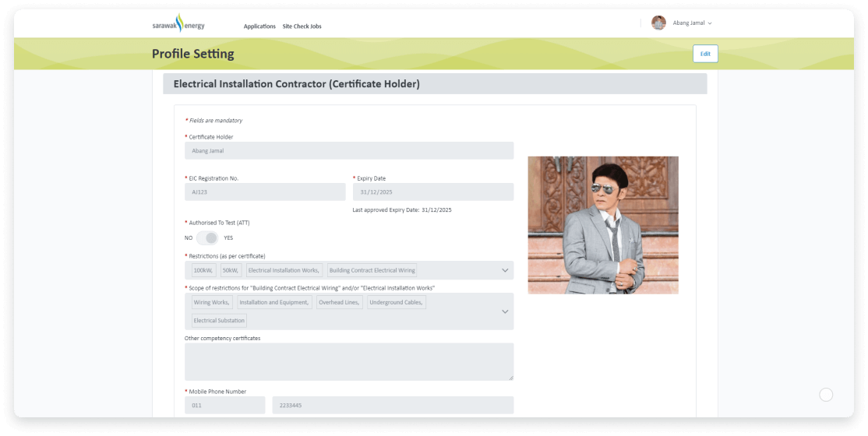Click the Profile Setting page title
This screenshot has width=868, height=436.
click(192, 54)
